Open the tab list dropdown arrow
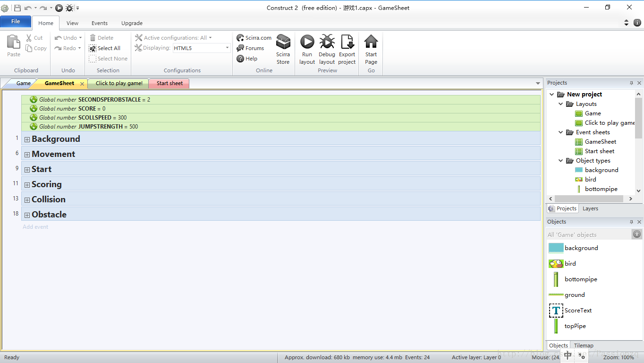Screen dimensions: 644x363 click(538, 84)
